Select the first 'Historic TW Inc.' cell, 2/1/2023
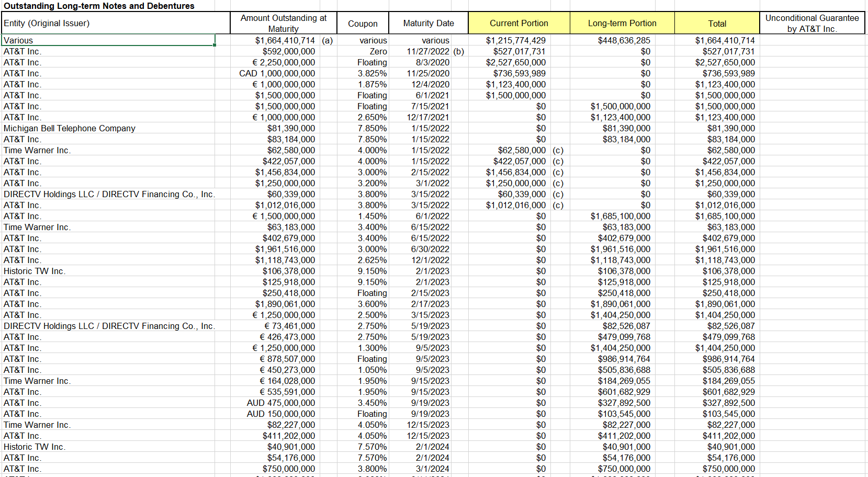This screenshot has height=477, width=868. click(108, 271)
